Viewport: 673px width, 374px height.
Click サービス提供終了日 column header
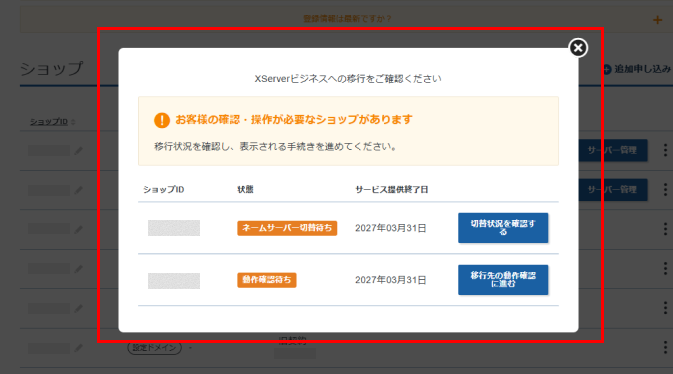[391, 189]
